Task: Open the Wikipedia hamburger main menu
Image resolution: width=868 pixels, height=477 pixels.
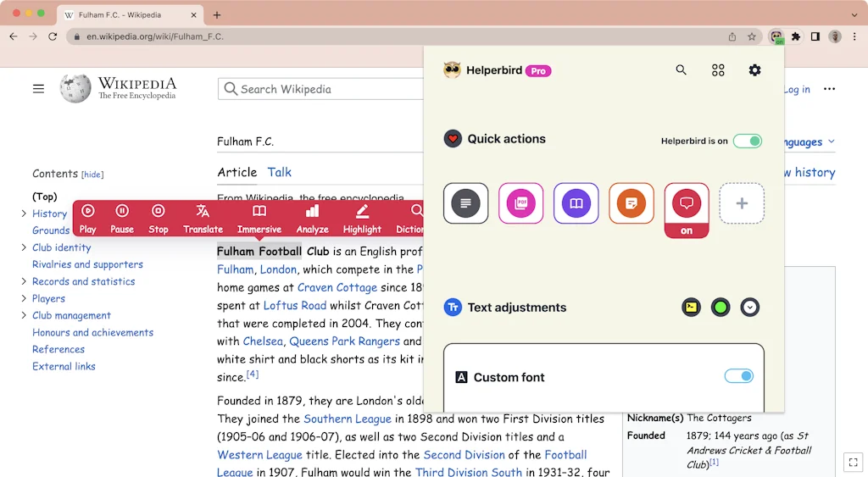Action: click(38, 89)
